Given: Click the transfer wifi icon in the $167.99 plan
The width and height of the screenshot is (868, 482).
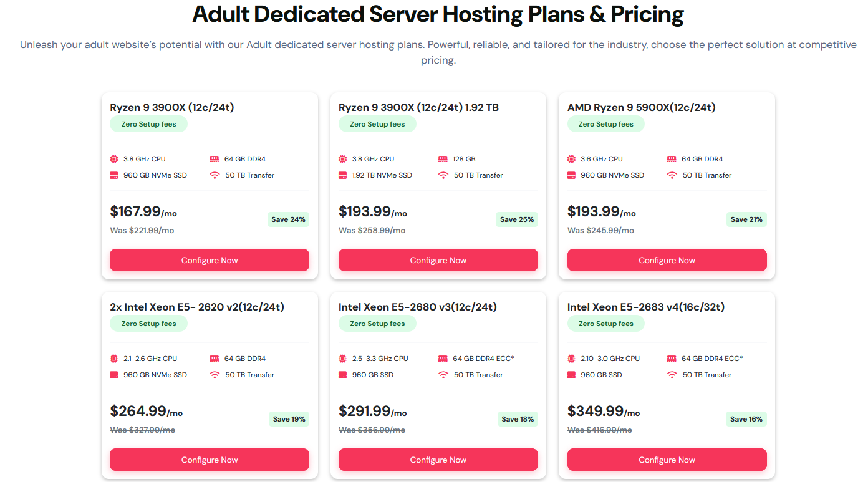Looking at the screenshot, I should coord(215,175).
